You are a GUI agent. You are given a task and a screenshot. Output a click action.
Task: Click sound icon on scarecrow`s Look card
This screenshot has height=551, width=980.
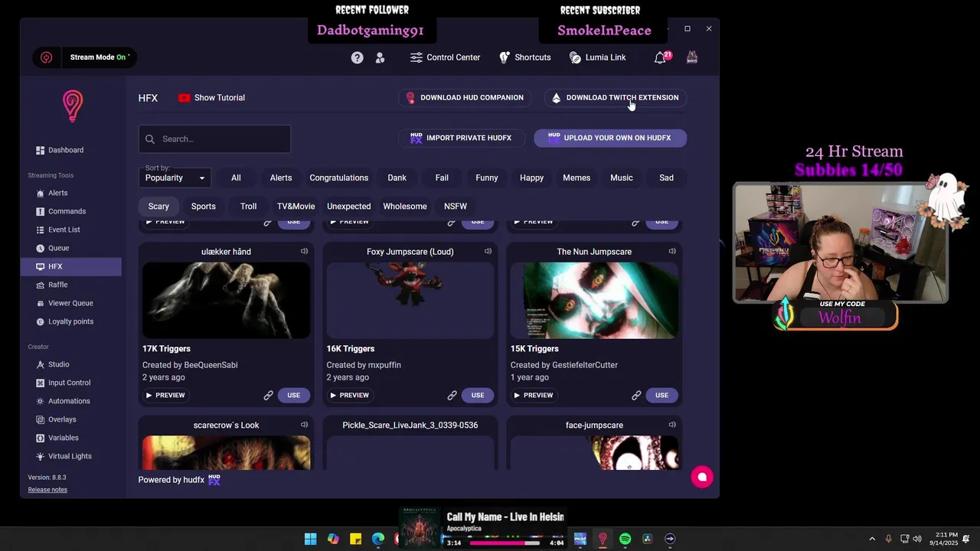(x=304, y=425)
